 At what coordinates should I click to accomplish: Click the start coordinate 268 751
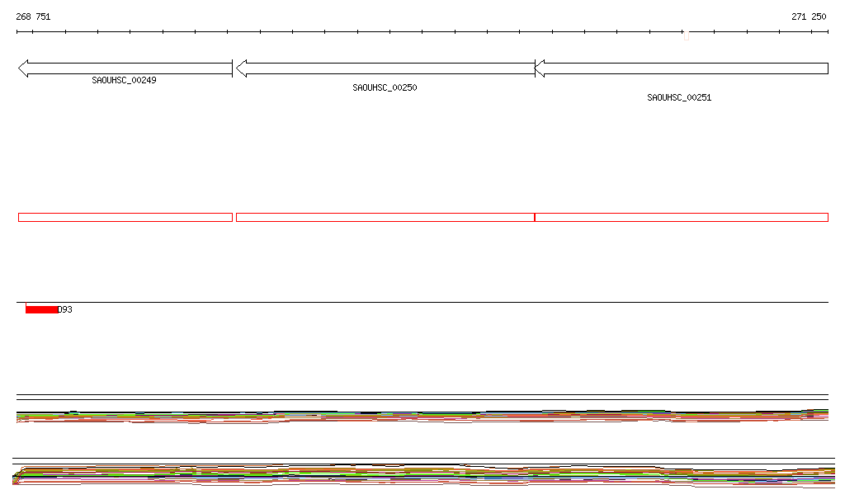click(33, 16)
